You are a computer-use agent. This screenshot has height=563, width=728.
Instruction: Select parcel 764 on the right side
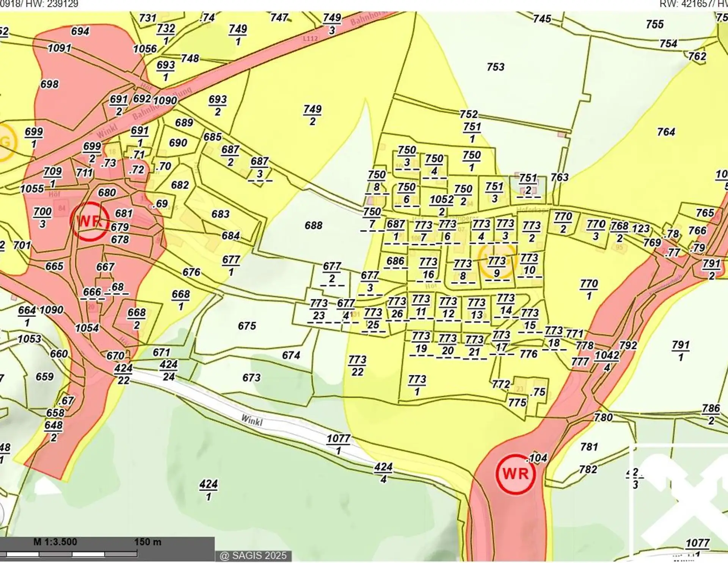(666, 132)
